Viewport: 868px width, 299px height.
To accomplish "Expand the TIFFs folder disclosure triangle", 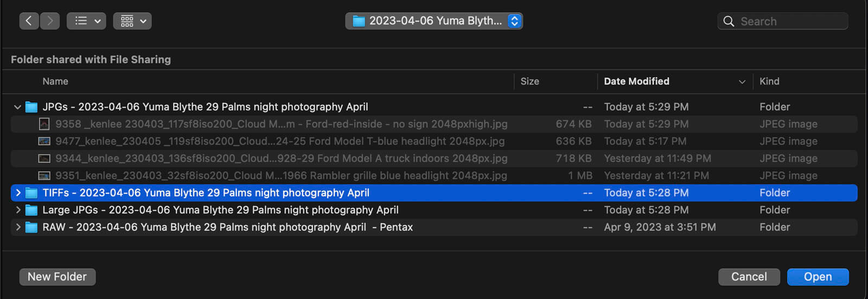I will (18, 193).
